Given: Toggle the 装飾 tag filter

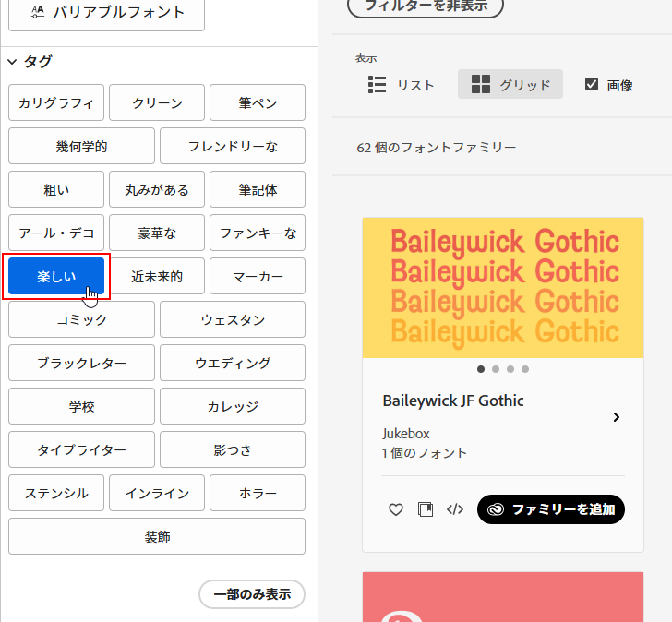Looking at the screenshot, I should tap(157, 536).
